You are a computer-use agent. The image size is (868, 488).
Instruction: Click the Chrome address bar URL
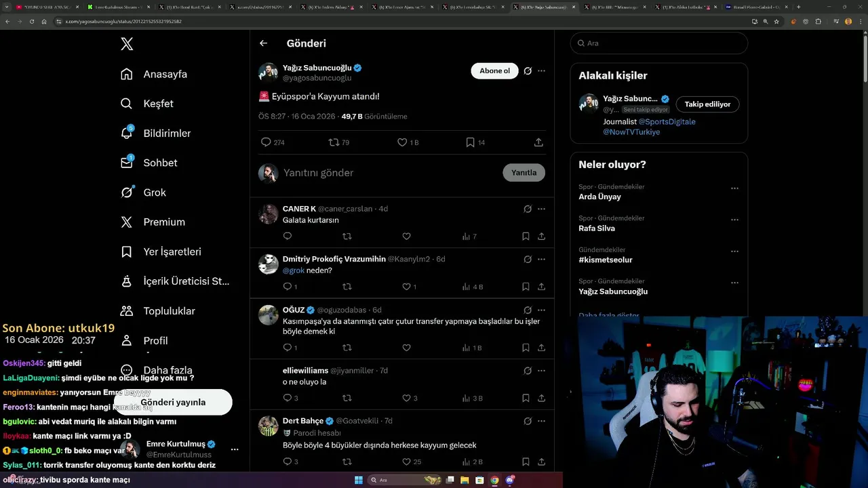point(123,21)
